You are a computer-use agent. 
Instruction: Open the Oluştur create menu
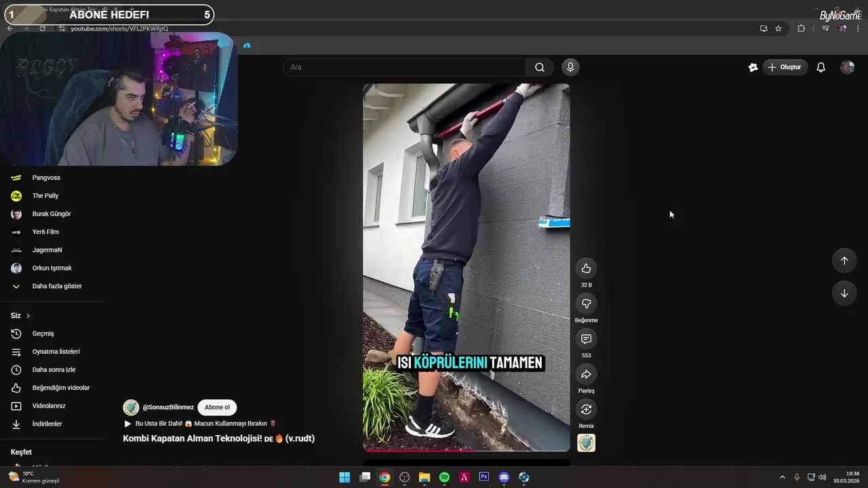coord(784,67)
